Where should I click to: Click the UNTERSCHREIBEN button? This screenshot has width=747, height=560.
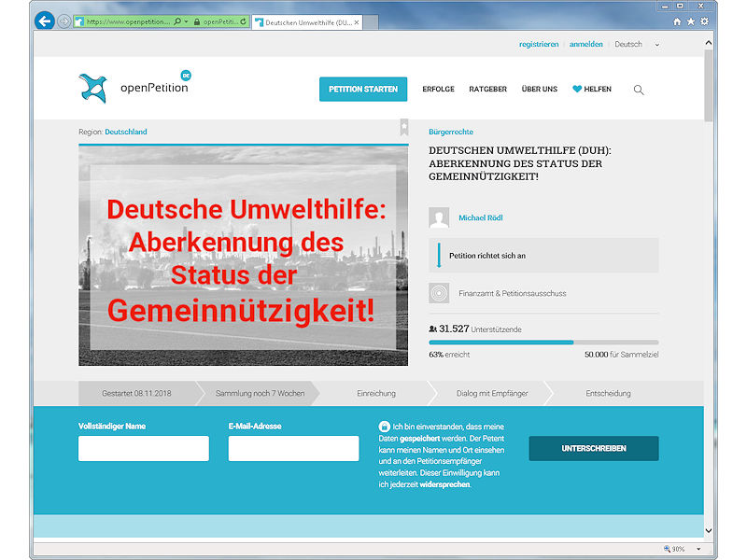(594, 448)
